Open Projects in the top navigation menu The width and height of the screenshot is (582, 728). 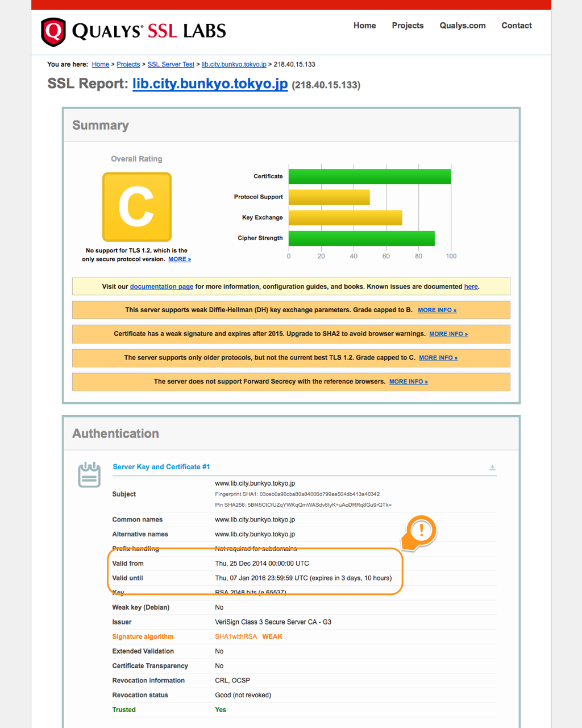pyautogui.click(x=408, y=26)
